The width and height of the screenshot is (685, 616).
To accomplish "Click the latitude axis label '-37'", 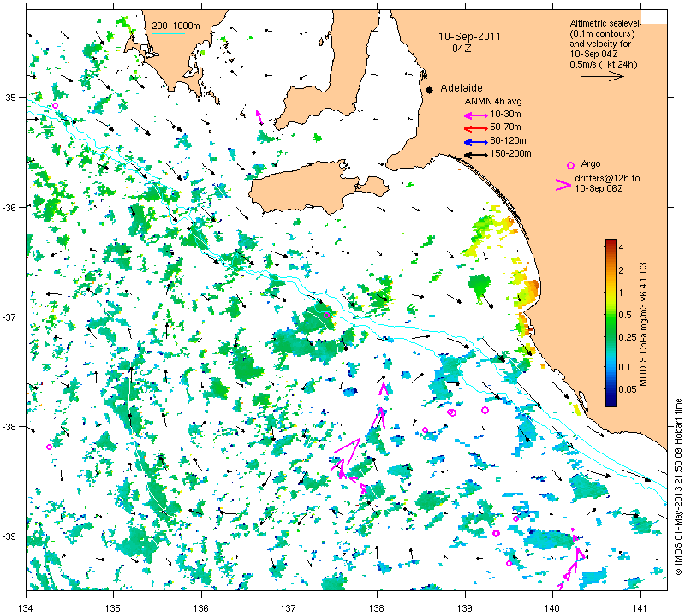I will click(x=9, y=317).
